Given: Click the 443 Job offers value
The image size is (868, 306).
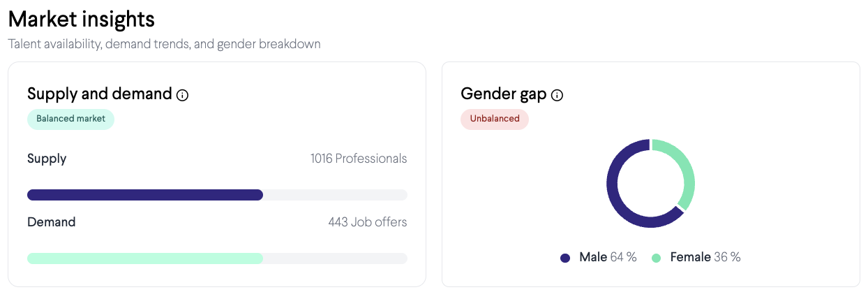Looking at the screenshot, I should click(367, 222).
